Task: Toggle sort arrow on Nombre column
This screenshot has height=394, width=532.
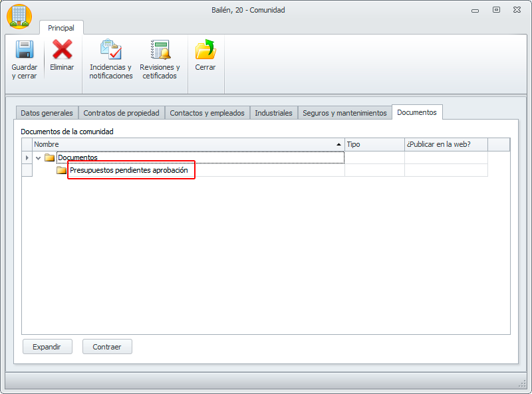Action: click(x=338, y=144)
